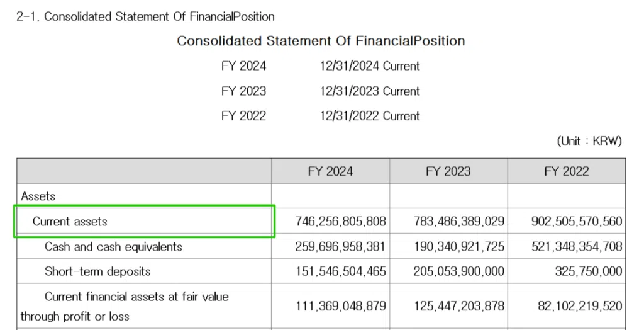Click the highlighted Current assets row label

pos(70,222)
